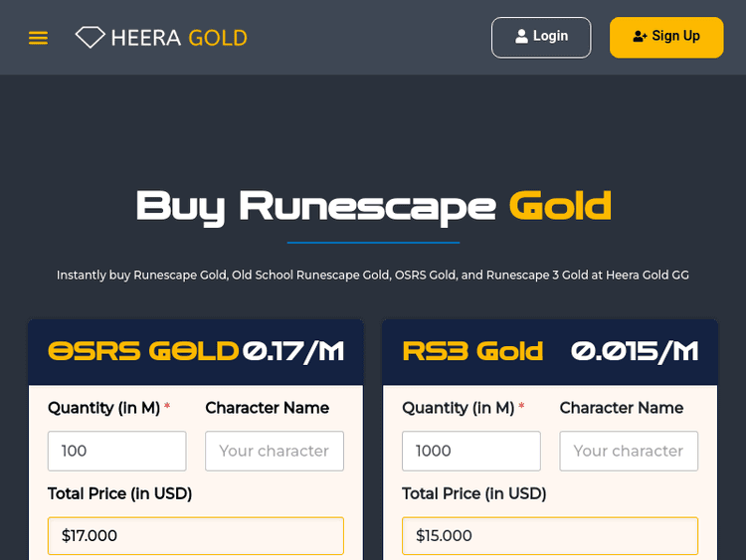Open the hamburger navigation menu

click(38, 38)
